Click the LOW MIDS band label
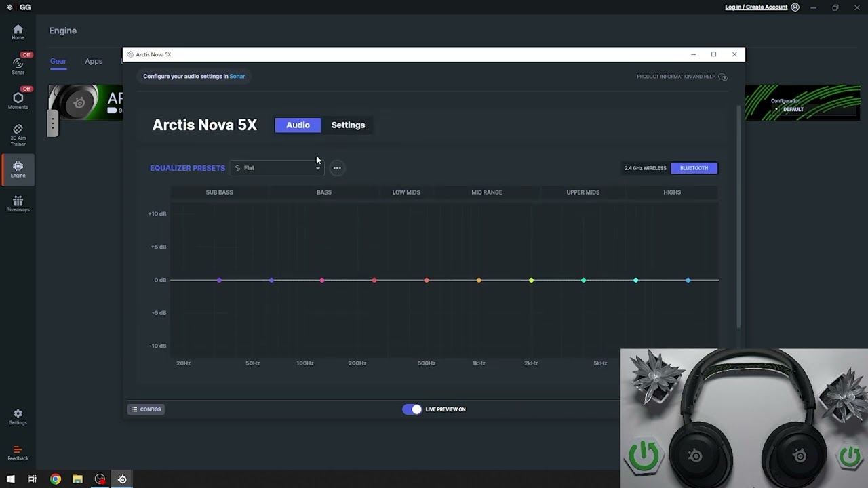 (406, 192)
